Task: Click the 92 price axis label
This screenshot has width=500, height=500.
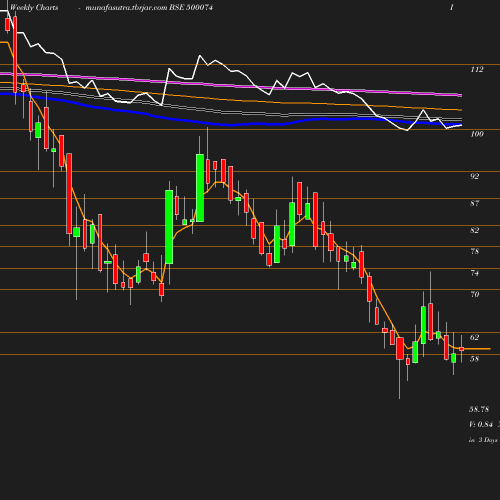Action: [x=475, y=176]
